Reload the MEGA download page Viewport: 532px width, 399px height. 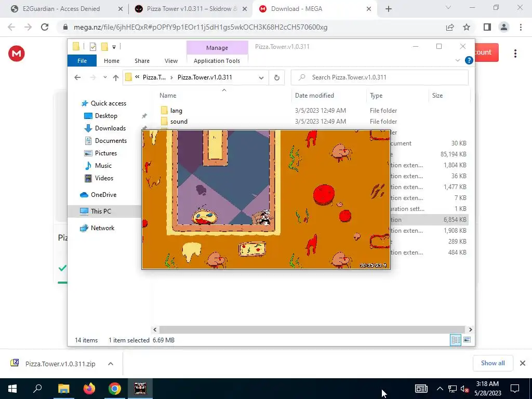(45, 27)
